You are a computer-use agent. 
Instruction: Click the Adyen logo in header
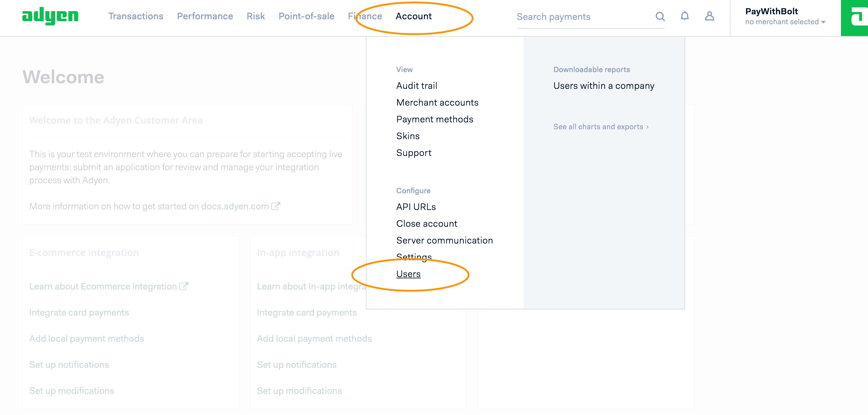(x=50, y=16)
